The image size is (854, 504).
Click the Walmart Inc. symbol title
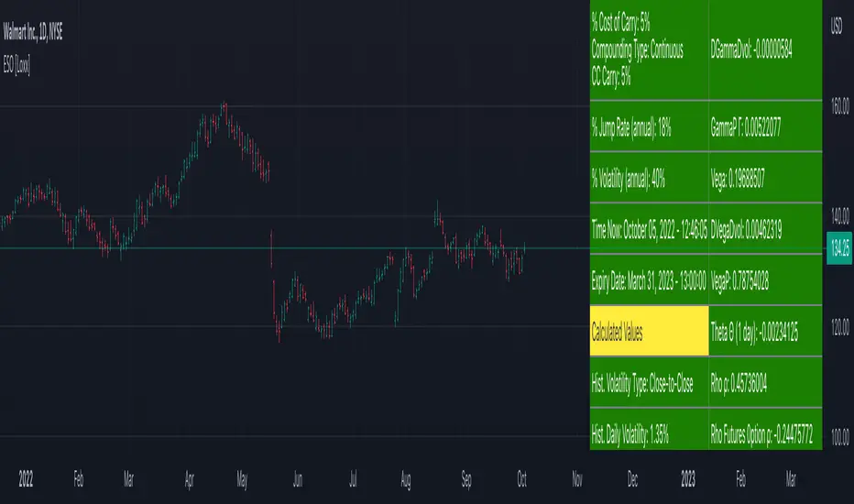point(33,32)
